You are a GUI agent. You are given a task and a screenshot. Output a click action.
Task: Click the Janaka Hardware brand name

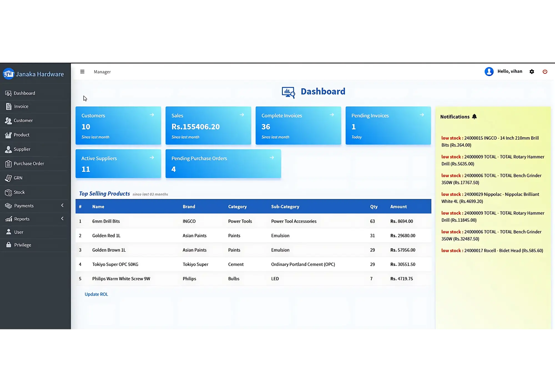pyautogui.click(x=40, y=74)
